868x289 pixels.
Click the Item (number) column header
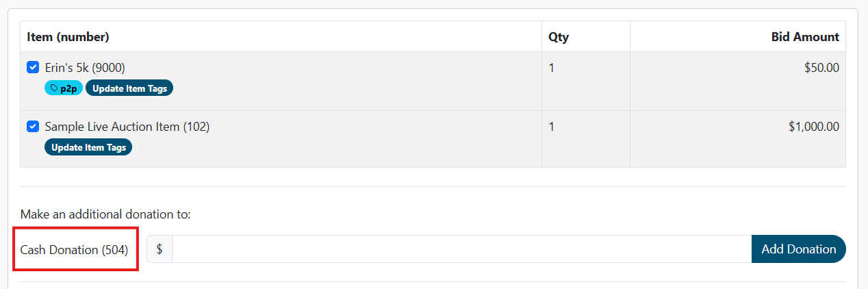[x=68, y=37]
